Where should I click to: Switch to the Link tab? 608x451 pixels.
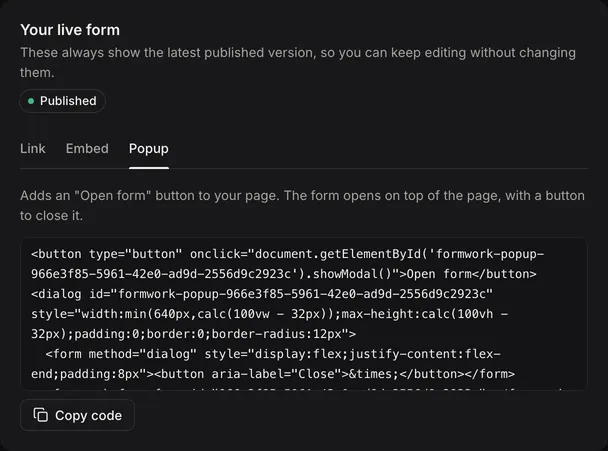click(33, 149)
